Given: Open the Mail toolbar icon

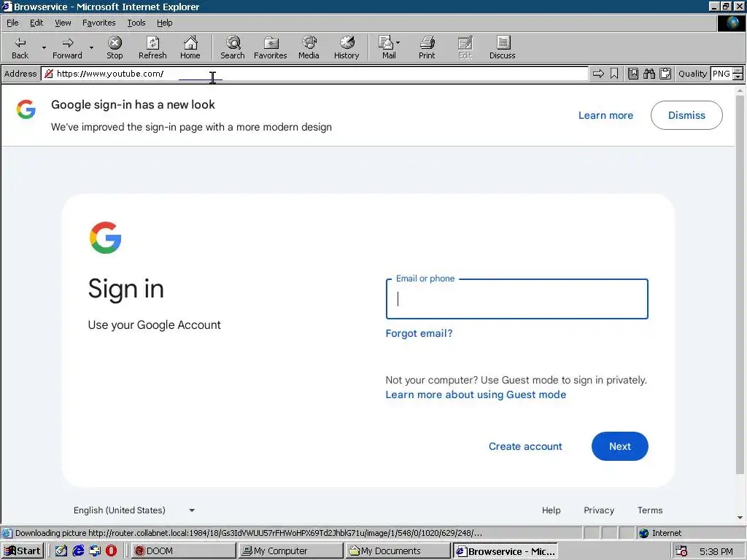Looking at the screenshot, I should coord(387,47).
